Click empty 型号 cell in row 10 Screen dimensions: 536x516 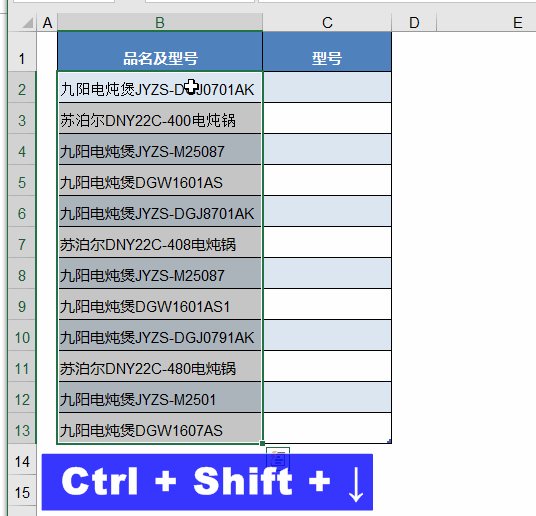tap(327, 336)
